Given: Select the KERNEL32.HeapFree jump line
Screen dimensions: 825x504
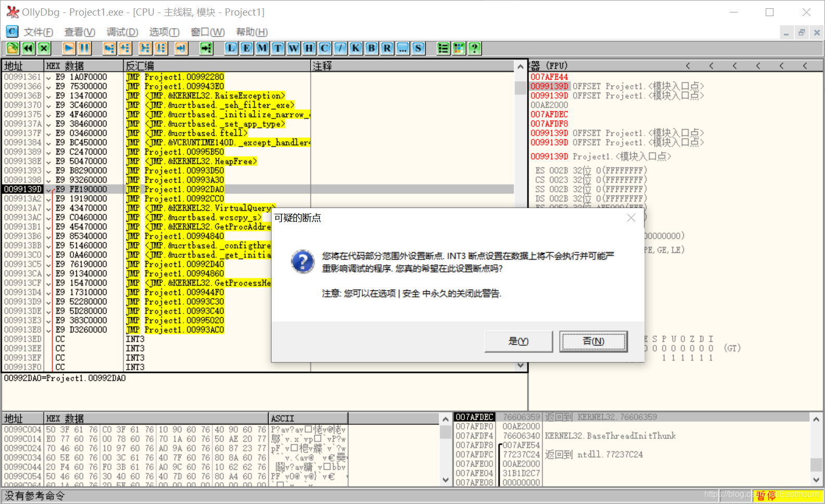Looking at the screenshot, I should (x=191, y=161).
